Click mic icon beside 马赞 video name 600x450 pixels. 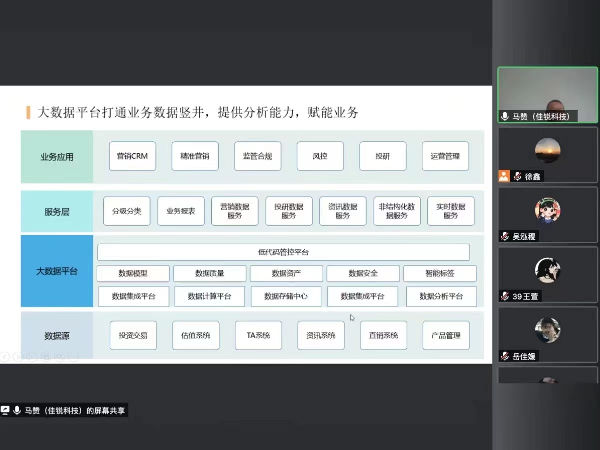[x=505, y=116]
